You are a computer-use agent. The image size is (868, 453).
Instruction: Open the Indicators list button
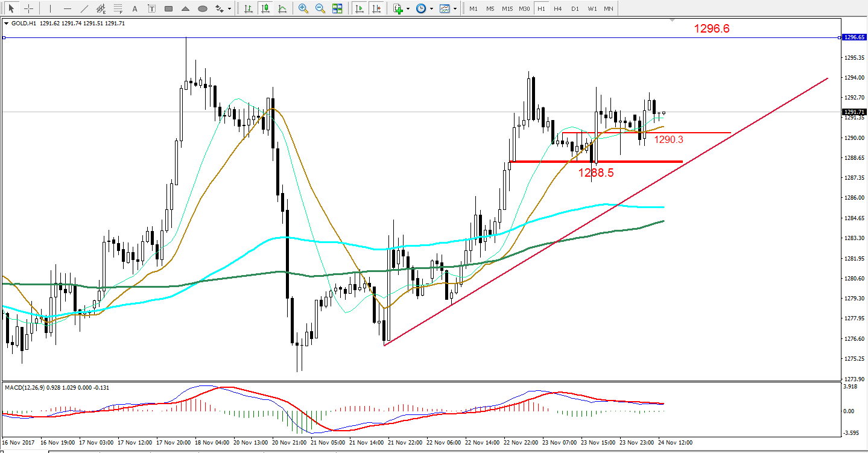pos(398,9)
